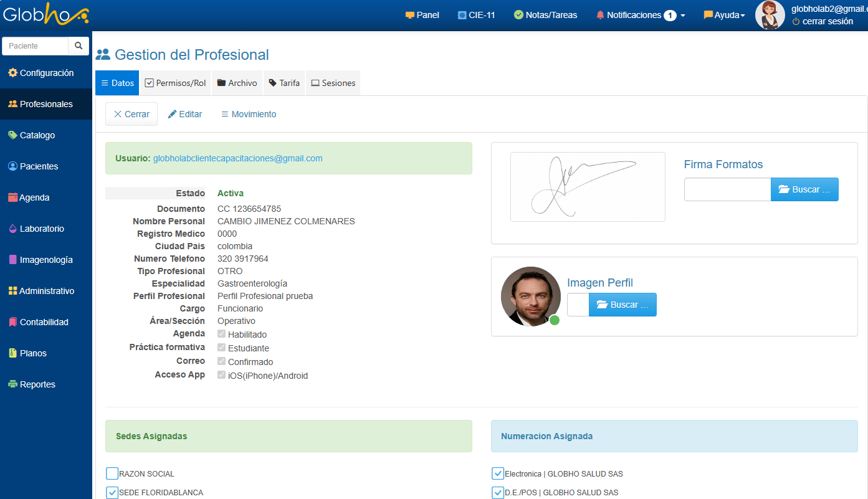This screenshot has width=868, height=499.
Task: Open the Contabilidad module
Action: 44,322
